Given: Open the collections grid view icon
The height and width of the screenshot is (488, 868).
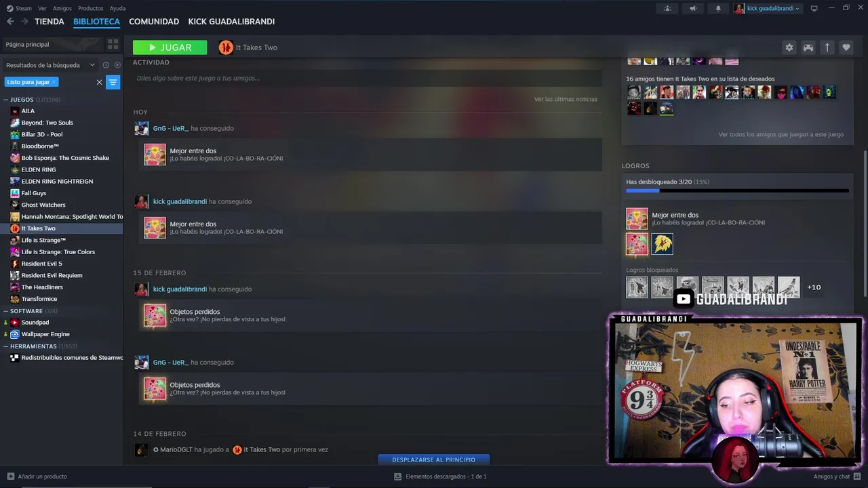Looking at the screenshot, I should pos(113,44).
